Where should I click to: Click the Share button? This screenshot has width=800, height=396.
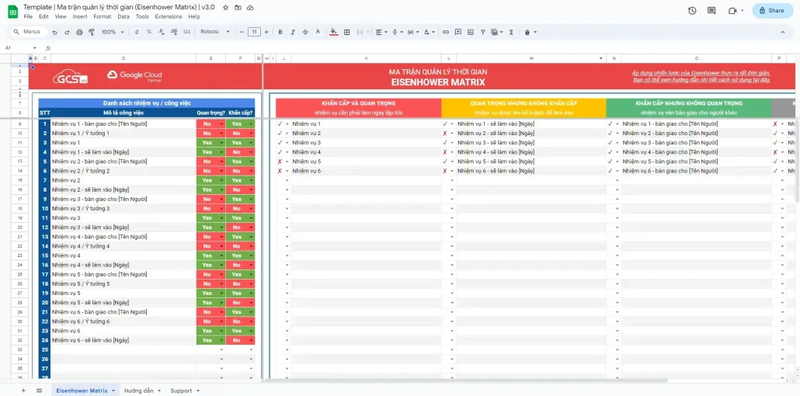click(x=772, y=10)
